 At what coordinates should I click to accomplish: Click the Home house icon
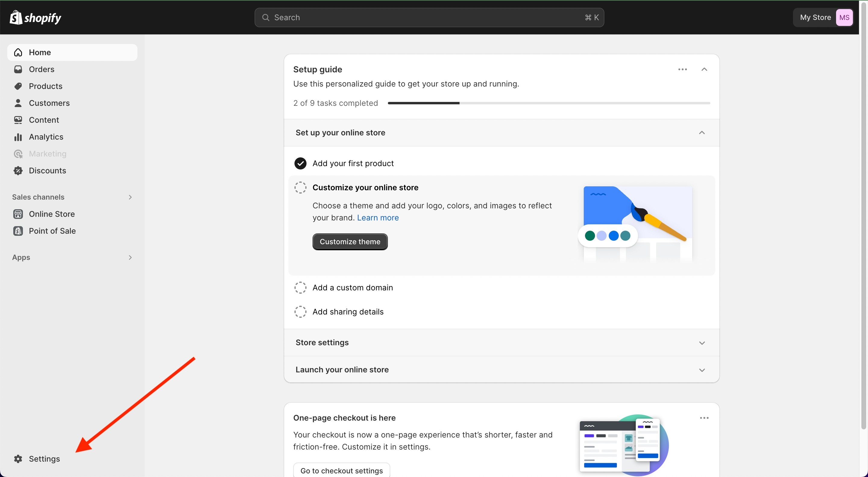18,52
